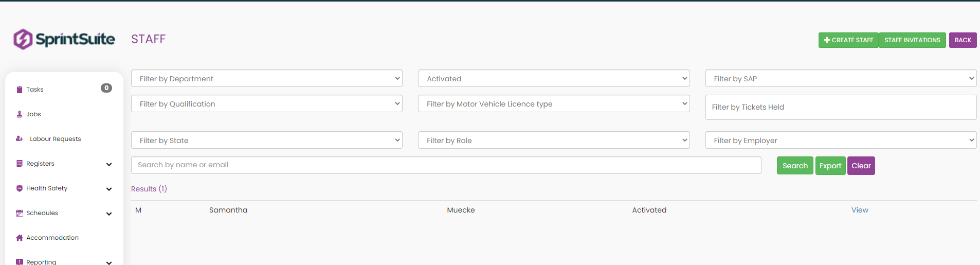This screenshot has width=980, height=265.
Task: Click the Registers sidebar icon
Action: point(20,164)
